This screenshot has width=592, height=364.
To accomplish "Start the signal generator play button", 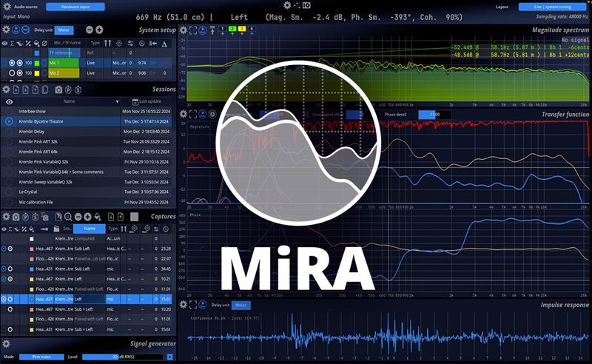I will 170,357.
